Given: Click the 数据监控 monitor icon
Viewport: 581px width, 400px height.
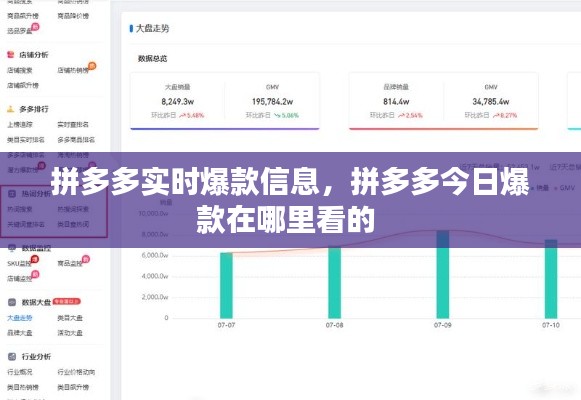Looking at the screenshot, I should [x=12, y=248].
